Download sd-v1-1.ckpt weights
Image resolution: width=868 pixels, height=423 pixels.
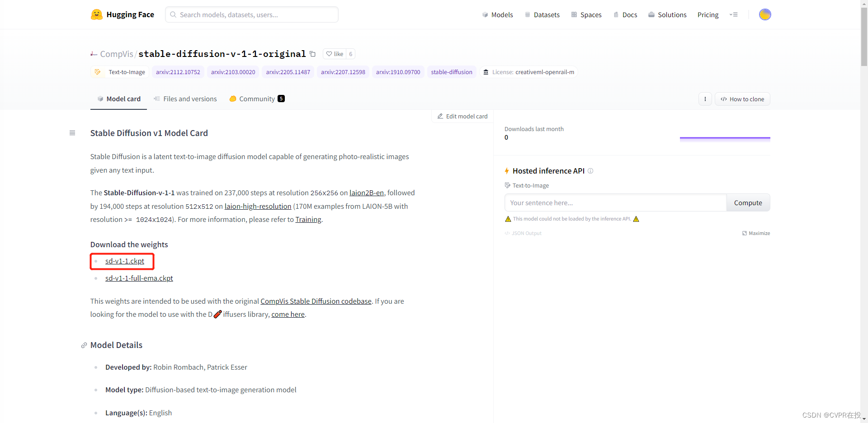pyautogui.click(x=125, y=261)
